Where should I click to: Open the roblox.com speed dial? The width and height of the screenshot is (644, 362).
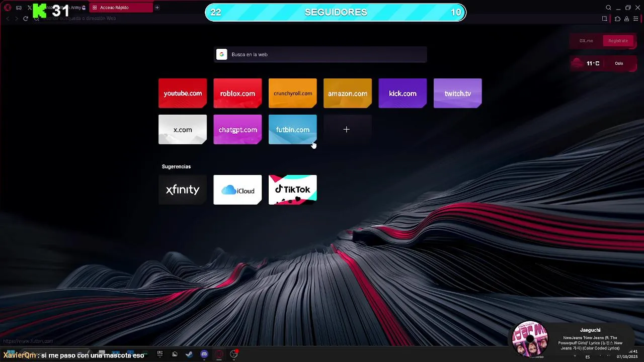pyautogui.click(x=237, y=93)
